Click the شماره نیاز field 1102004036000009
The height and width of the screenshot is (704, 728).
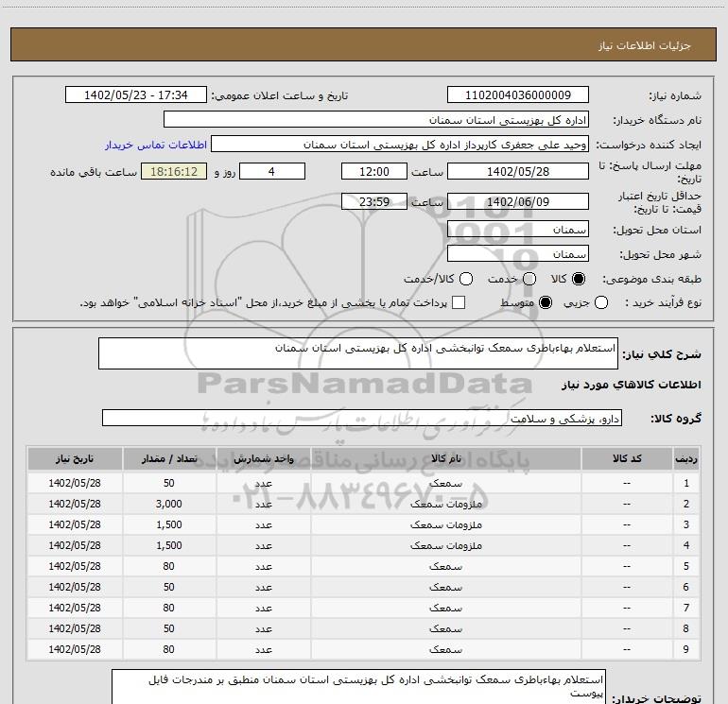[518, 95]
